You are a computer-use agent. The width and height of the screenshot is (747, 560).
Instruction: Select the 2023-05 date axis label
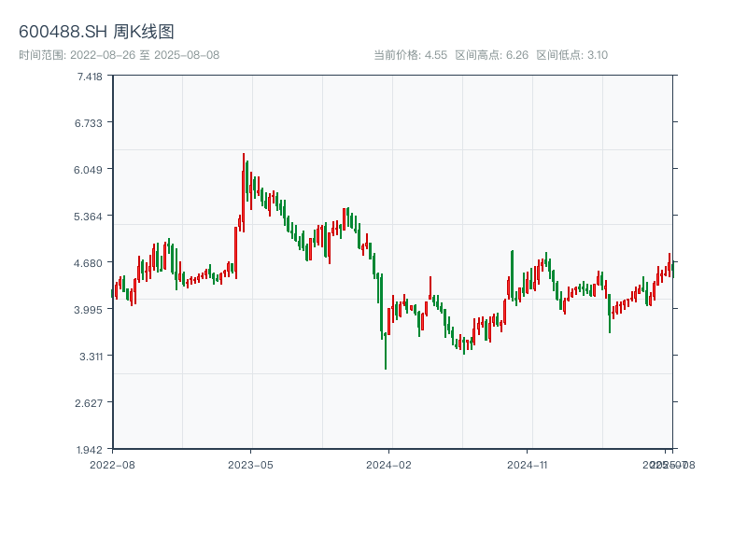pyautogui.click(x=250, y=464)
